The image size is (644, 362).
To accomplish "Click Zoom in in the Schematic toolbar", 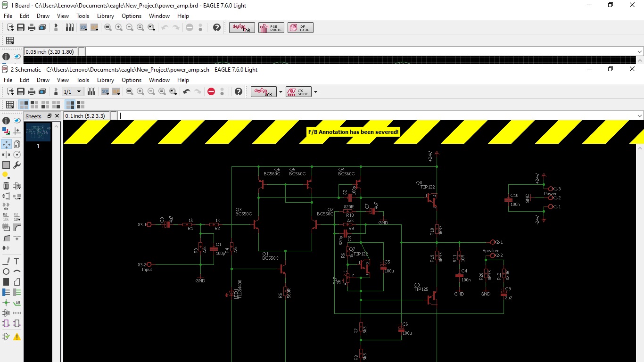I will click(140, 91).
